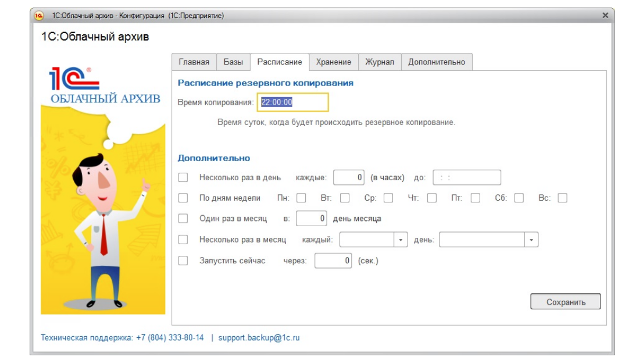The height and width of the screenshot is (364, 643).
Task: Tick the Сб weekday checkbox
Action: click(519, 198)
